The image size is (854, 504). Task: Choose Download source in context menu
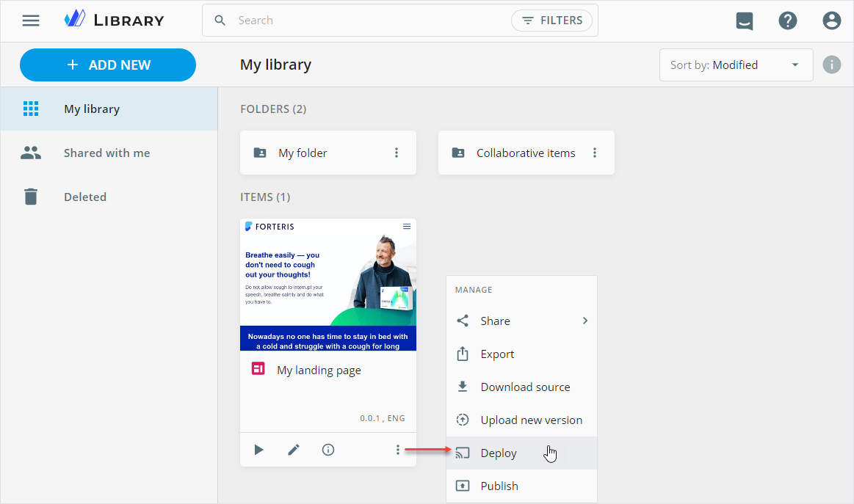tap(524, 387)
